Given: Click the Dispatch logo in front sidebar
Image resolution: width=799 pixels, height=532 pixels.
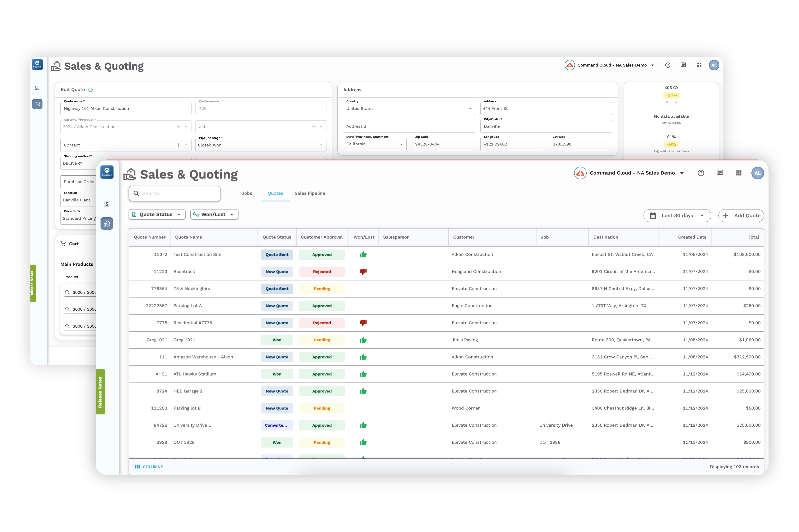Looking at the screenshot, I should tap(107, 172).
